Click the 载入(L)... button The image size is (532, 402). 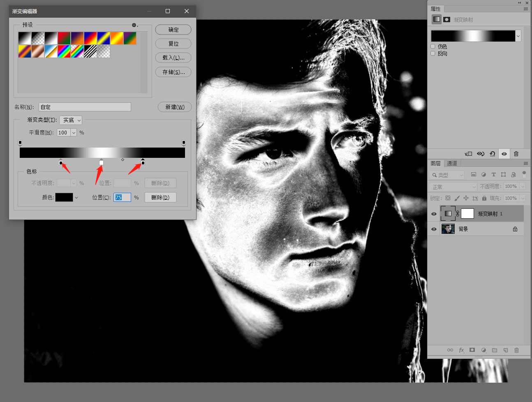click(x=173, y=58)
